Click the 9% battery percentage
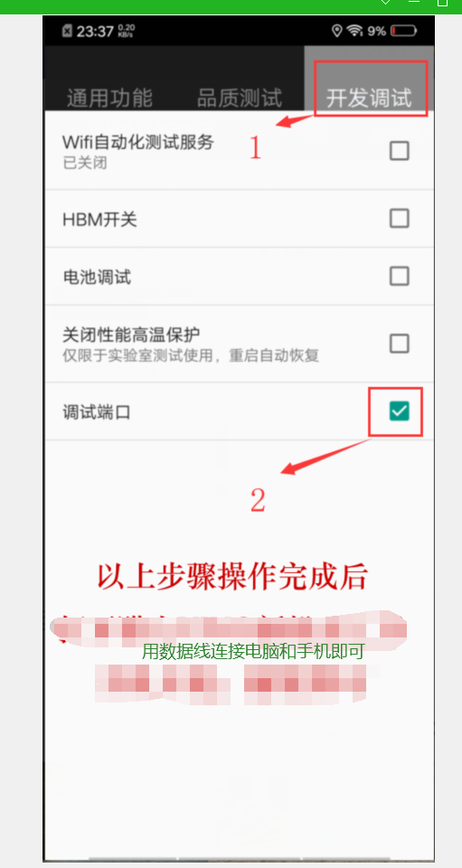 pos(376,31)
